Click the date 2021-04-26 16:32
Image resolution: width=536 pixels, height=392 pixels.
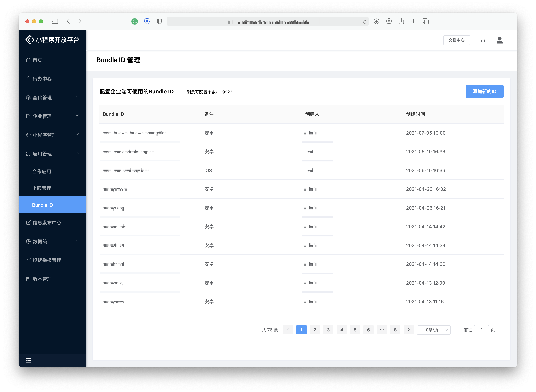point(426,189)
